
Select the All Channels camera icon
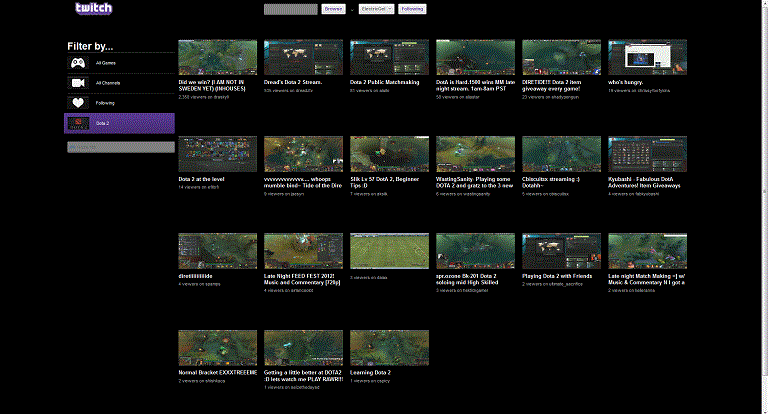(x=78, y=83)
